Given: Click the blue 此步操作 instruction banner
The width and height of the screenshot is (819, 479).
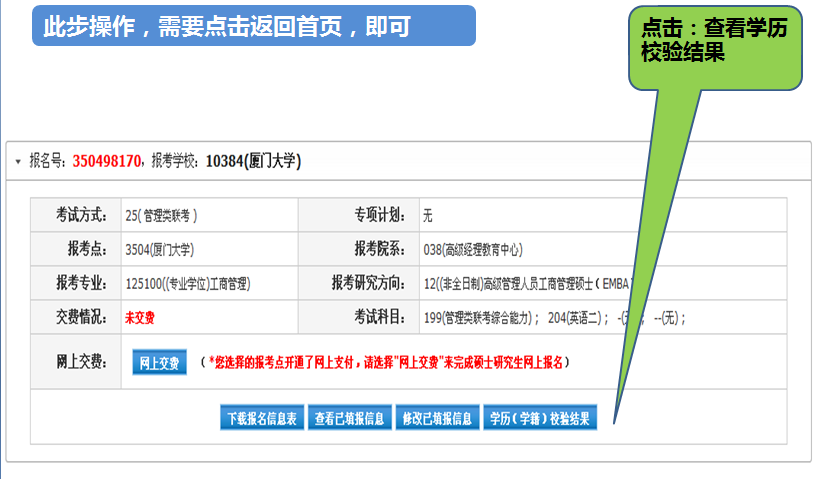Looking at the screenshot, I should pos(254,26).
